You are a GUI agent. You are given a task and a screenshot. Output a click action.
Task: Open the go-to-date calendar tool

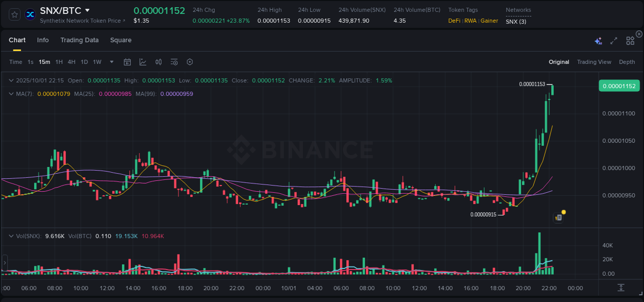click(x=127, y=62)
